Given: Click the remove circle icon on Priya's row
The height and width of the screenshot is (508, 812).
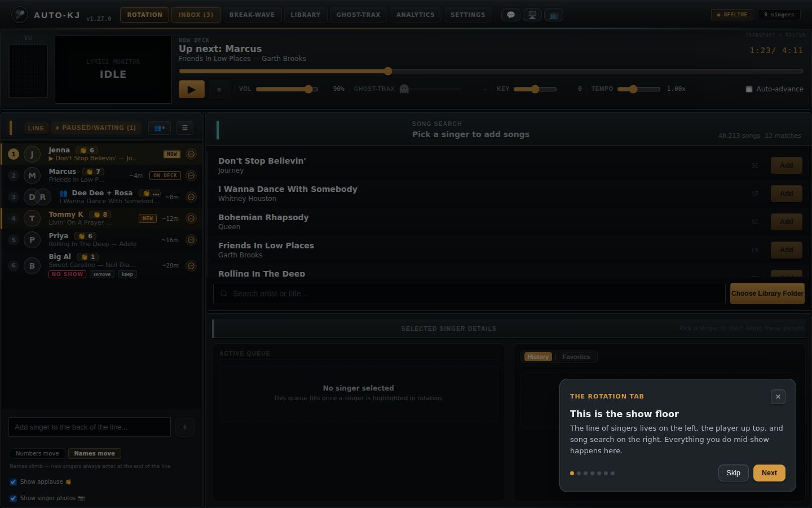Looking at the screenshot, I should [x=191, y=240].
